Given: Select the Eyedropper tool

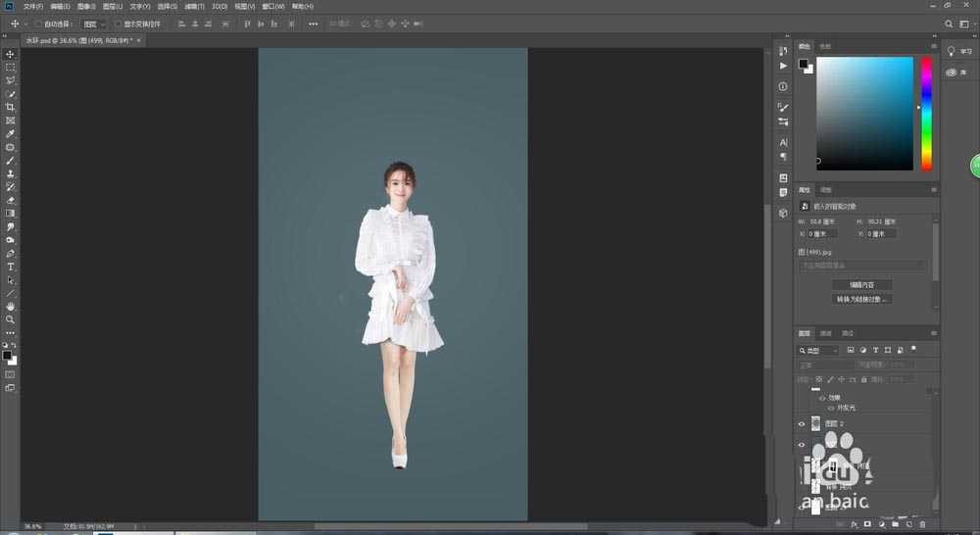Looking at the screenshot, I should point(11,133).
